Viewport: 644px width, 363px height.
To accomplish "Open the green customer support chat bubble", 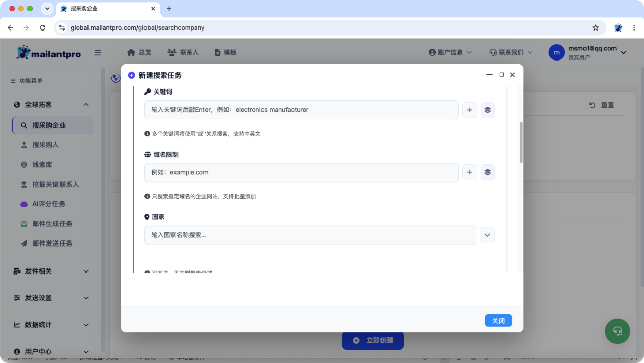I will (x=618, y=331).
